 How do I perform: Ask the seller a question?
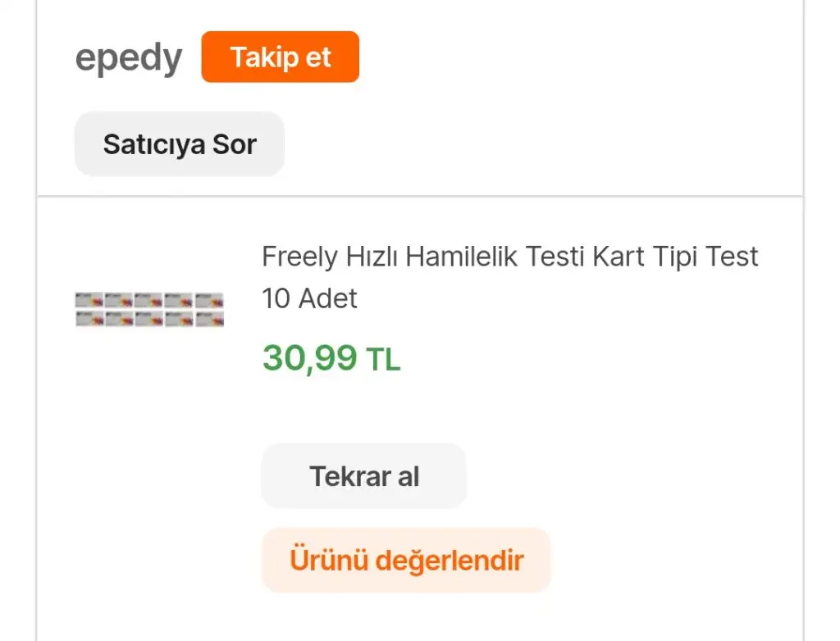point(180,144)
